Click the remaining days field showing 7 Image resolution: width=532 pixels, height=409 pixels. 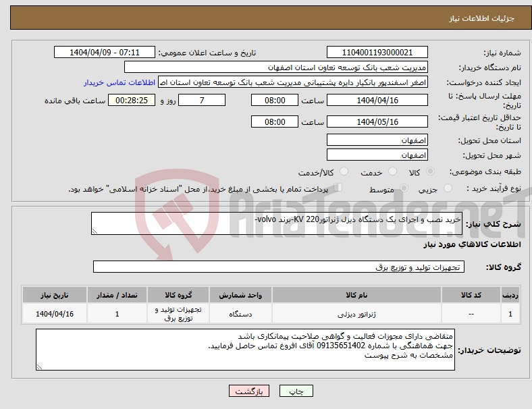[x=202, y=100]
